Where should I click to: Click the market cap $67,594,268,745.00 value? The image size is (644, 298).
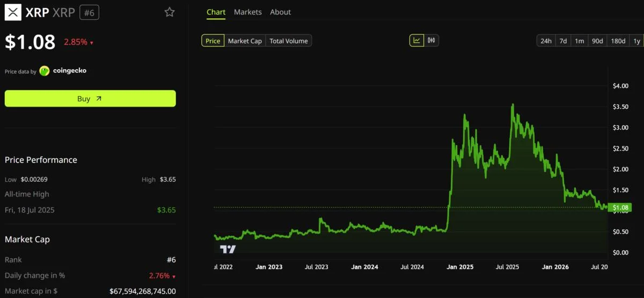tap(142, 291)
